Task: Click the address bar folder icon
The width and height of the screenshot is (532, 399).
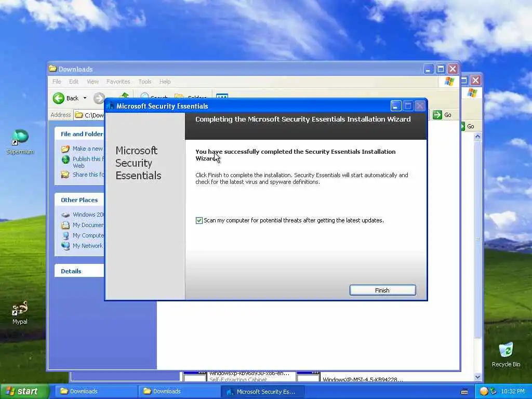Action: click(79, 115)
